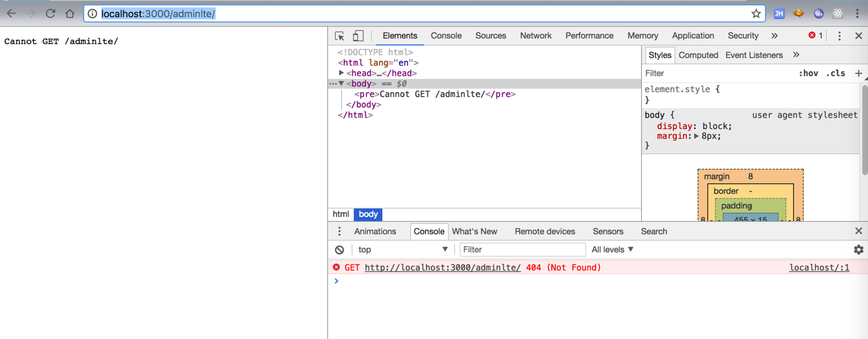Switch to the Elements tab
868x339 pixels.
point(400,36)
